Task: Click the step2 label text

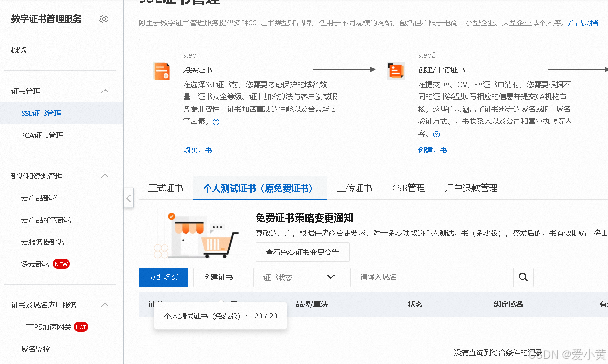Action: click(427, 55)
